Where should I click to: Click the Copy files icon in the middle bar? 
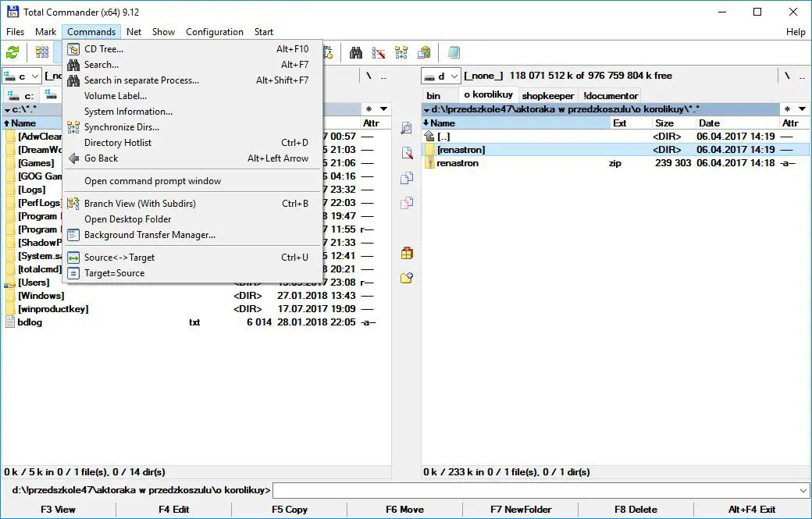click(407, 178)
